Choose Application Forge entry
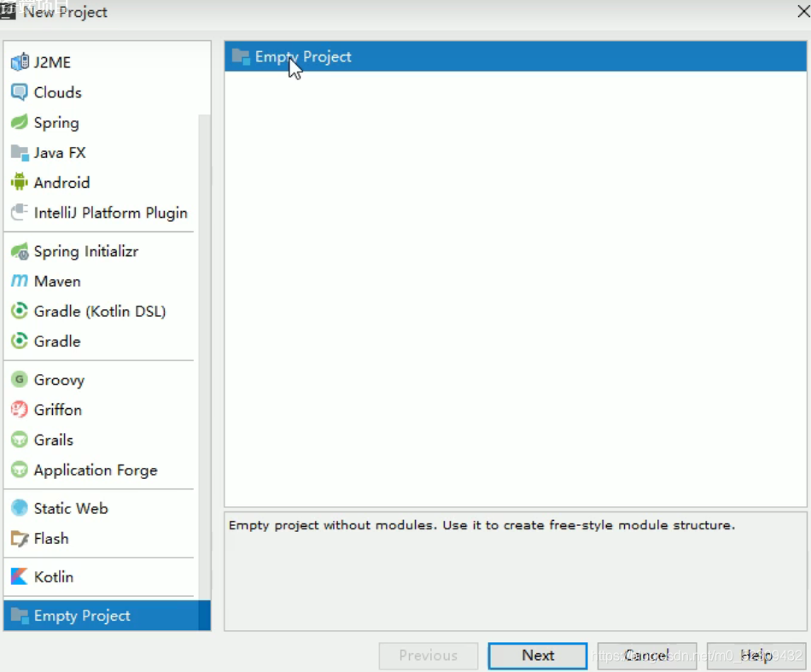 pos(101,470)
